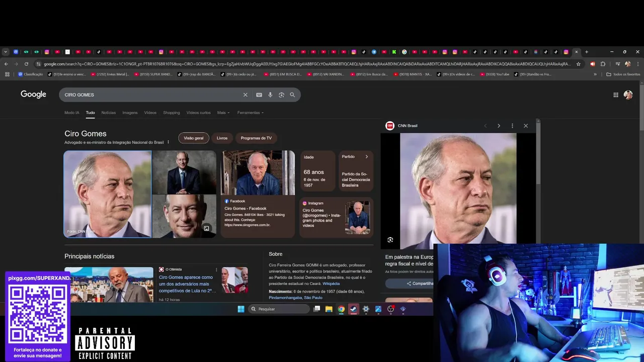The image size is (644, 362).
Task: Open Ciro Gomes aparece como news headline
Action: pyautogui.click(x=187, y=284)
